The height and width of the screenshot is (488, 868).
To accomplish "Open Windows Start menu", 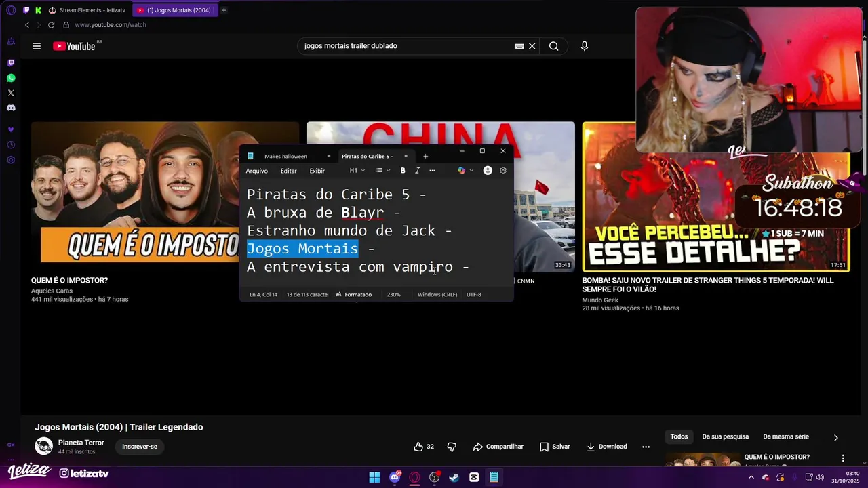I will point(374,477).
